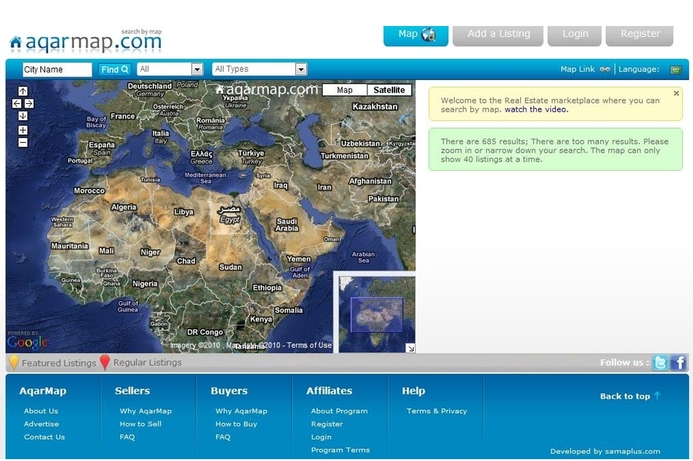Click Terms of Use on map

[309, 345]
